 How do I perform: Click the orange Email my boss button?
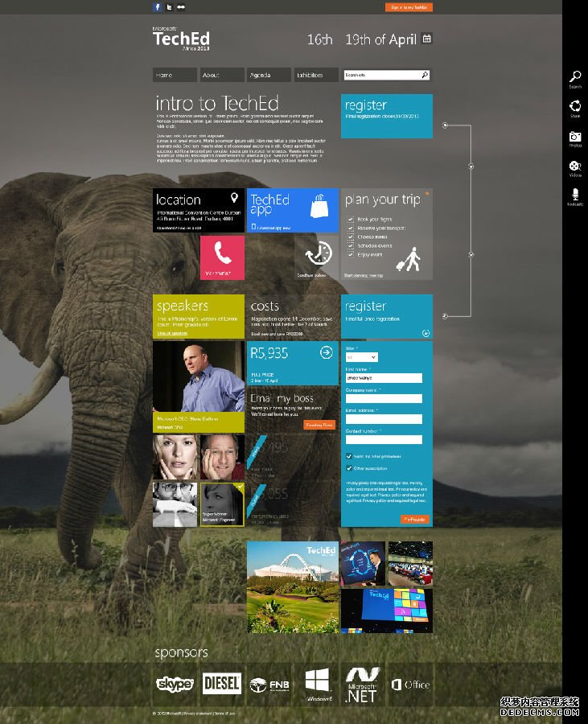(319, 425)
